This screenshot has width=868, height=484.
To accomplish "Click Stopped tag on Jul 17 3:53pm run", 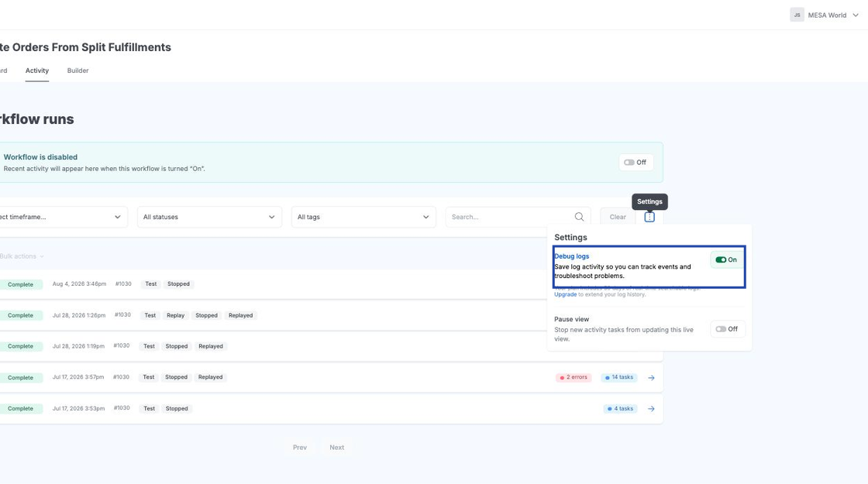I will [177, 409].
